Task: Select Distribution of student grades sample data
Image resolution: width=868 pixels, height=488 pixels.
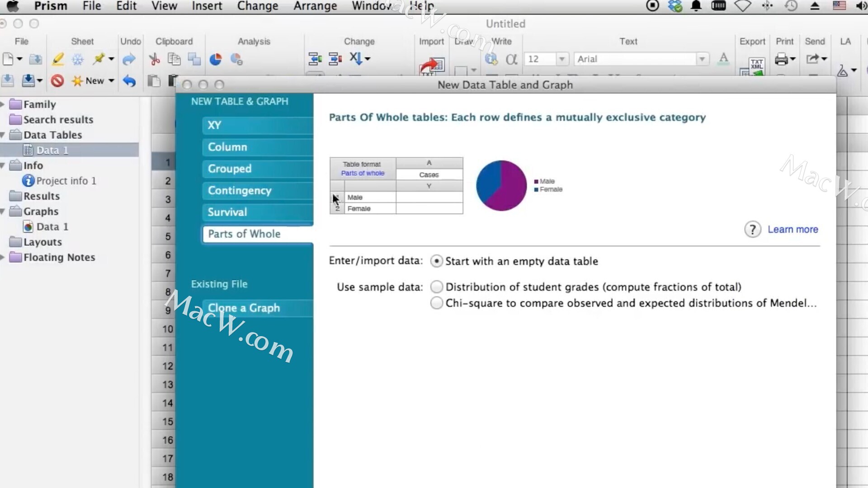Action: [x=436, y=286]
